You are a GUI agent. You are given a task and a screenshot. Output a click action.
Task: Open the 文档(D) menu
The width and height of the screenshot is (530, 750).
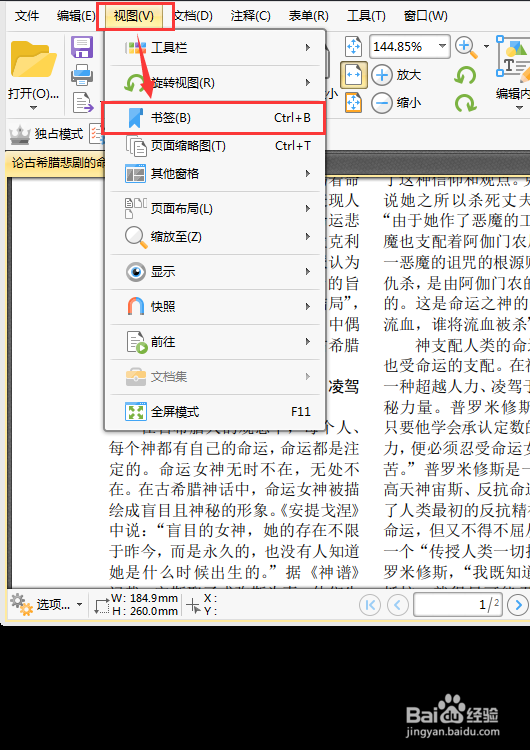192,16
